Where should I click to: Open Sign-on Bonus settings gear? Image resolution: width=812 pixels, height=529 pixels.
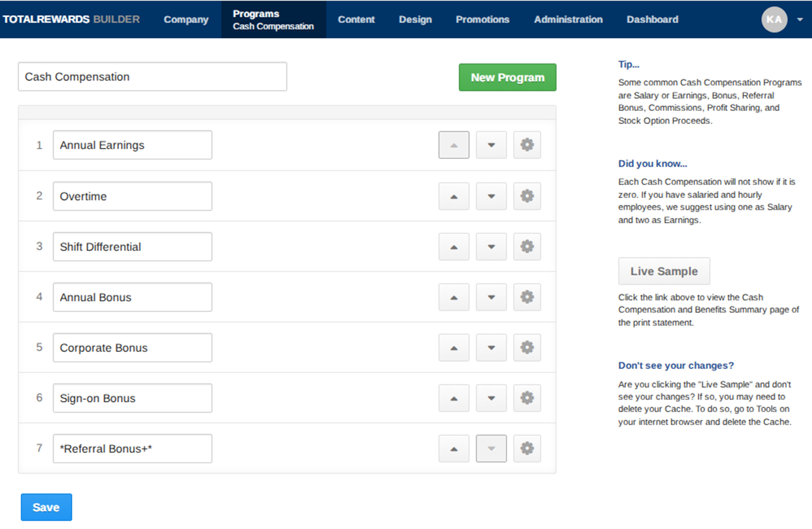tap(527, 398)
